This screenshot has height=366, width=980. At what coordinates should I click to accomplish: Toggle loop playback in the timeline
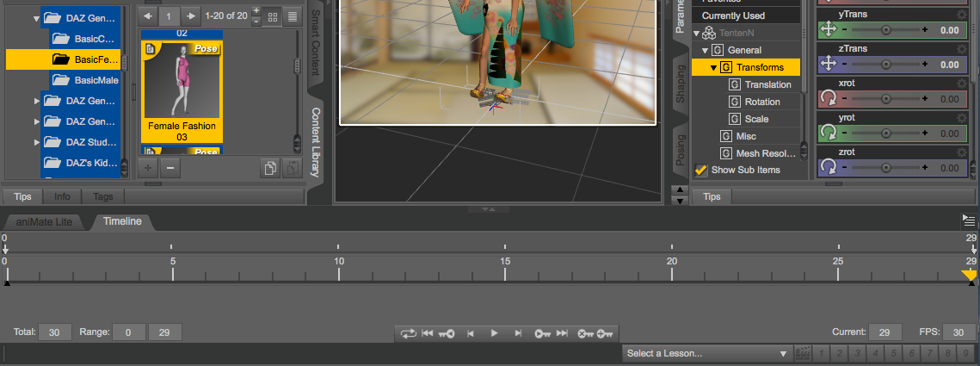408,333
